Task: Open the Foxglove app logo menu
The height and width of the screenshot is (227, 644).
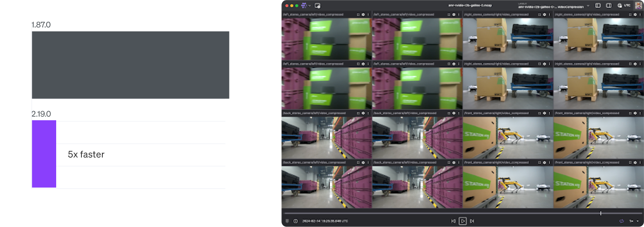Action: click(304, 6)
